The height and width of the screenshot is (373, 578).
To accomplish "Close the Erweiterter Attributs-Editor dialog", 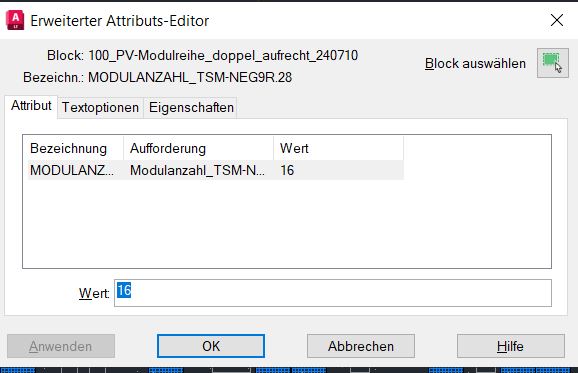I will click(557, 20).
